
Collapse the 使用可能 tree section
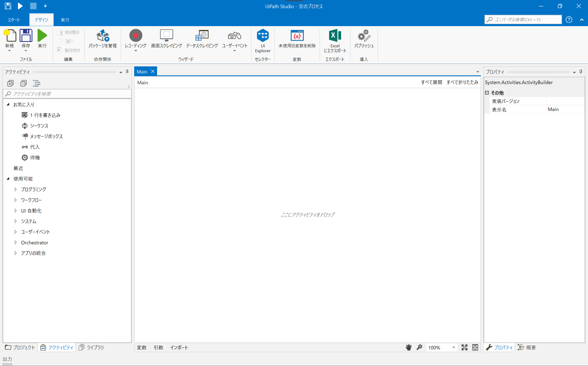[x=8, y=179]
